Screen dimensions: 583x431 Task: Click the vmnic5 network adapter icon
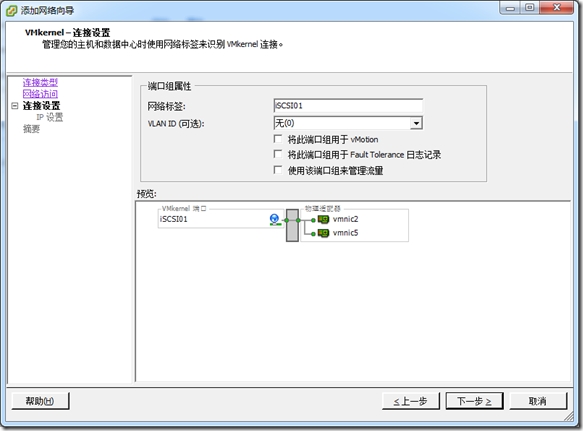[x=323, y=233]
